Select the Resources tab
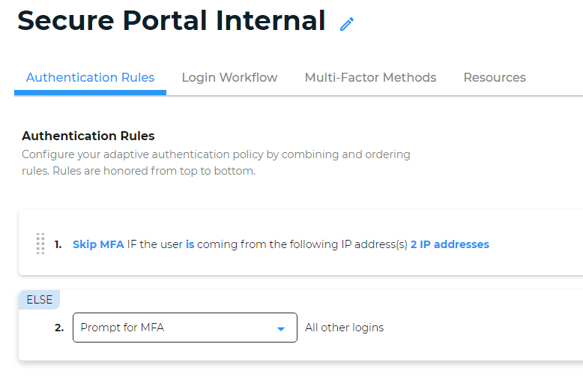Screen dimensions: 583x392 click(x=495, y=77)
